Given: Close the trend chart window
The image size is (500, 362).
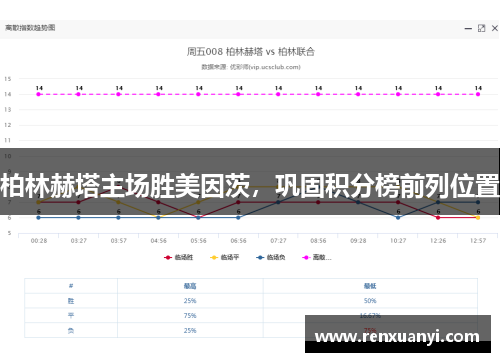Looking at the screenshot, I should point(495,28).
